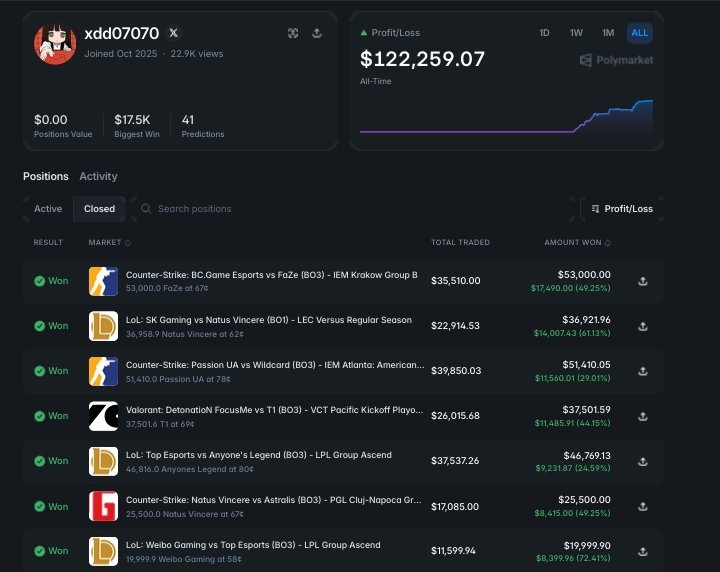Share the BC.Game Esports vs FaZe position
720x572 pixels.
643,281
